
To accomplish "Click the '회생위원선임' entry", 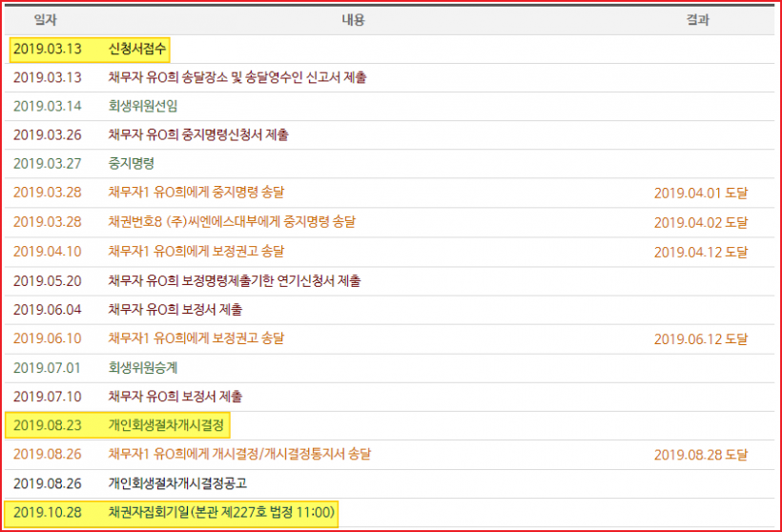I will point(143,106).
